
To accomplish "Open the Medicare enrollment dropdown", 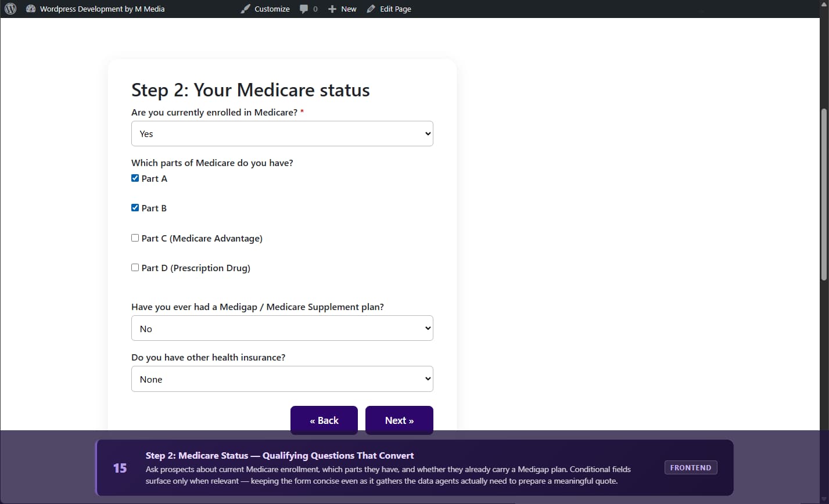I will [x=282, y=134].
